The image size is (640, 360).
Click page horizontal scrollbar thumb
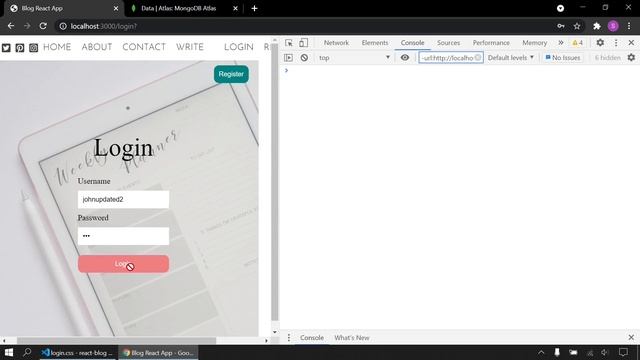pos(116,340)
